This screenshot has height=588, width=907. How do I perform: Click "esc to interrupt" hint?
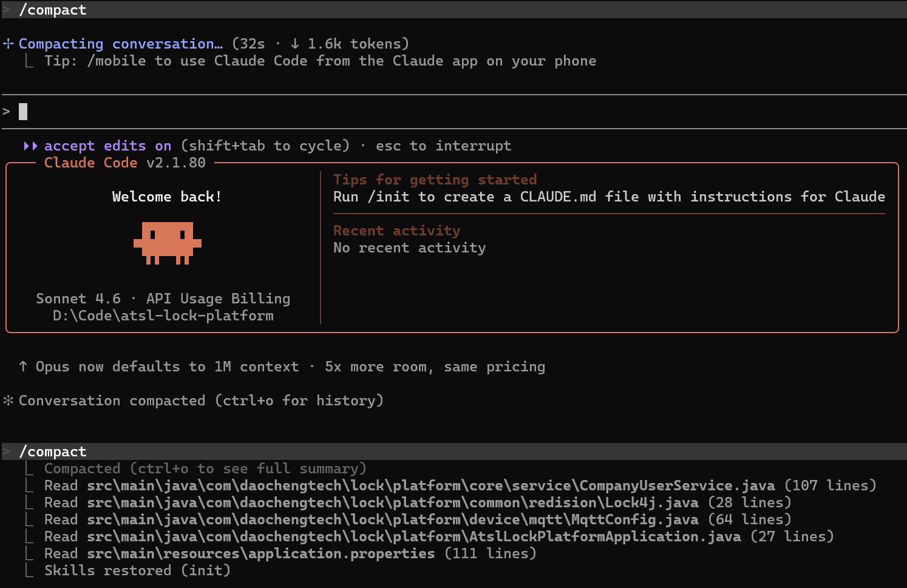pyautogui.click(x=443, y=146)
